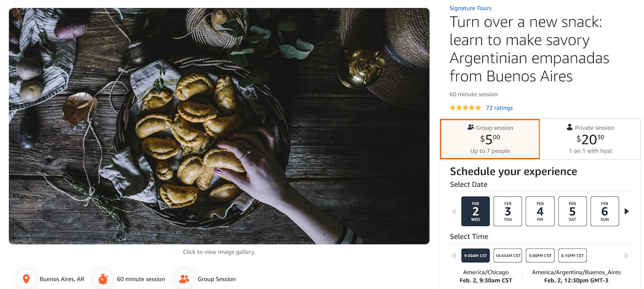Choose Feb 3 Thursday date
644x289 pixels.
[507, 211]
